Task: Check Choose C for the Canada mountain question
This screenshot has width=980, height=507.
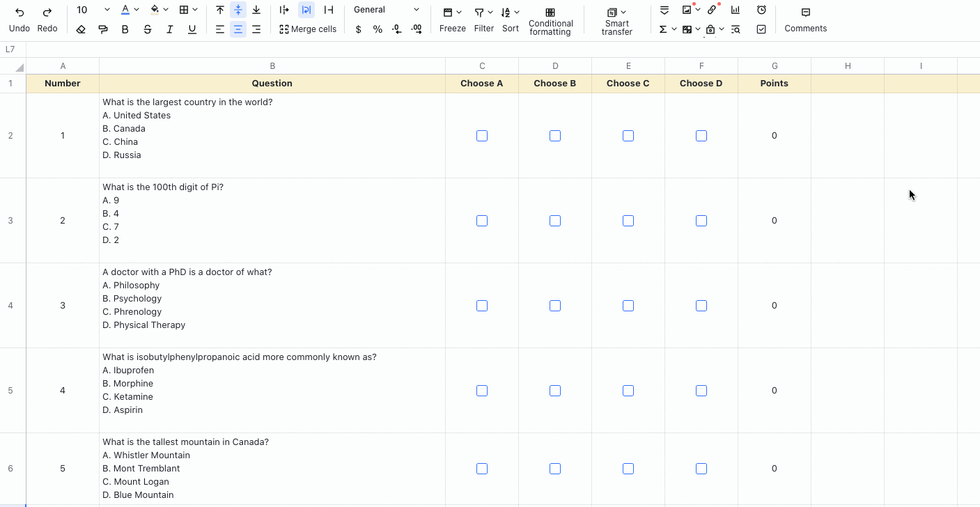Action: [628, 468]
